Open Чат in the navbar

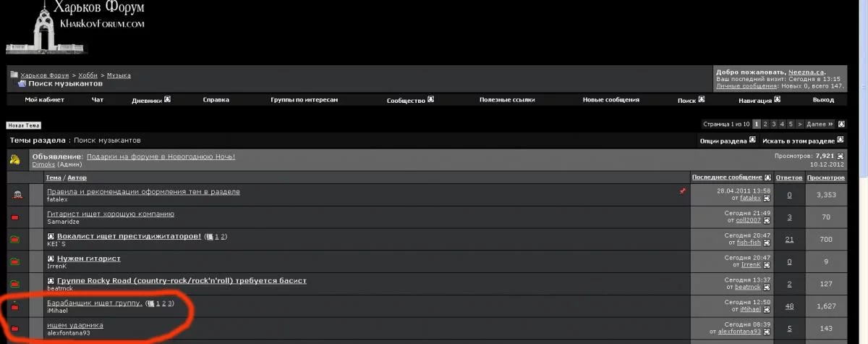tap(98, 100)
